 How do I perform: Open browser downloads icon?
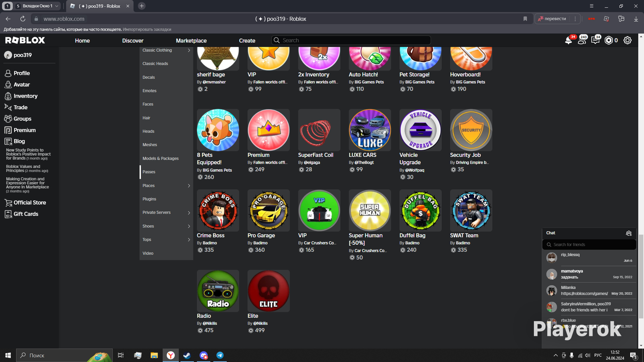(636, 19)
